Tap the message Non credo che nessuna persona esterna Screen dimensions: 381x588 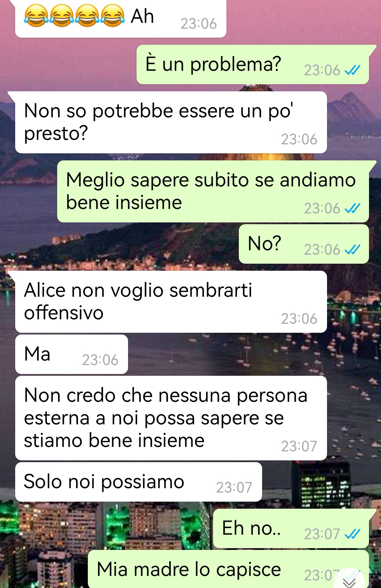(171, 418)
